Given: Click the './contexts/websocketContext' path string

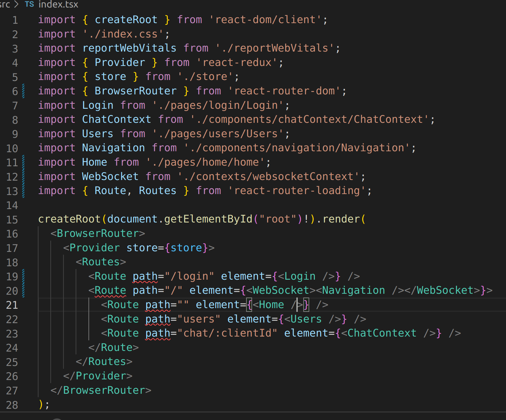Looking at the screenshot, I should point(269,177).
